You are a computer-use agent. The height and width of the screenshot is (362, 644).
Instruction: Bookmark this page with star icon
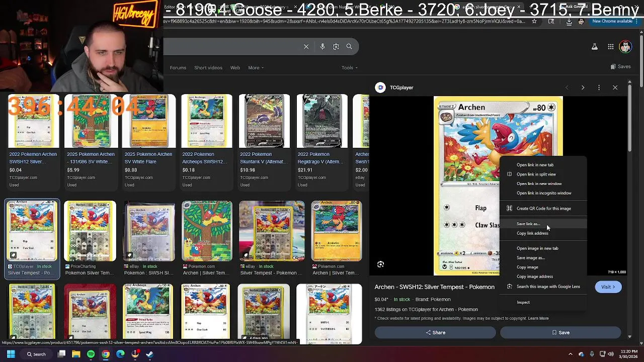pyautogui.click(x=534, y=21)
